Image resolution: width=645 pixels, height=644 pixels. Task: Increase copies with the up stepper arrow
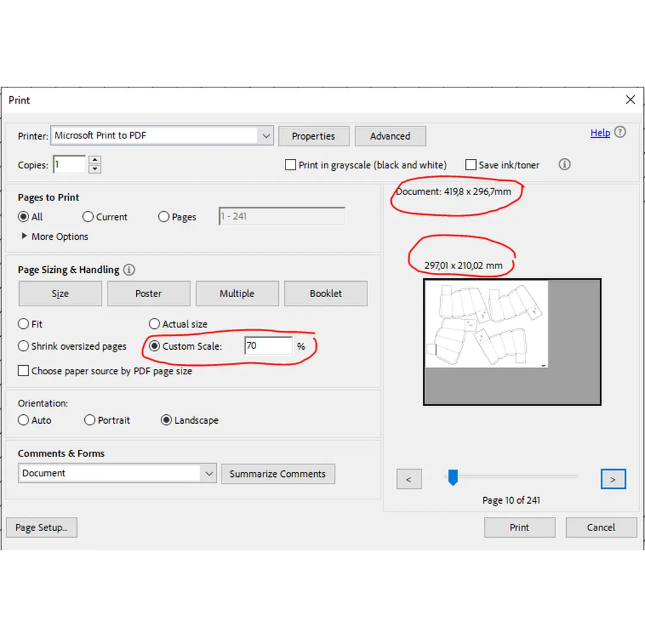coord(94,160)
